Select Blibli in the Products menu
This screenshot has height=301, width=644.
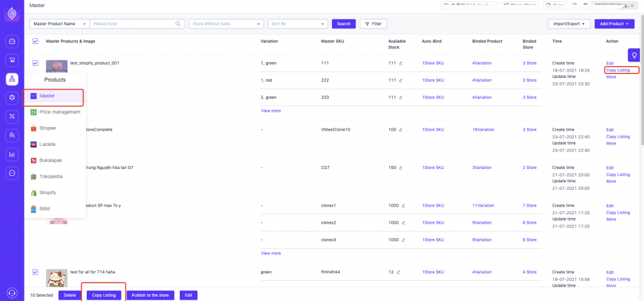pyautogui.click(x=55, y=209)
